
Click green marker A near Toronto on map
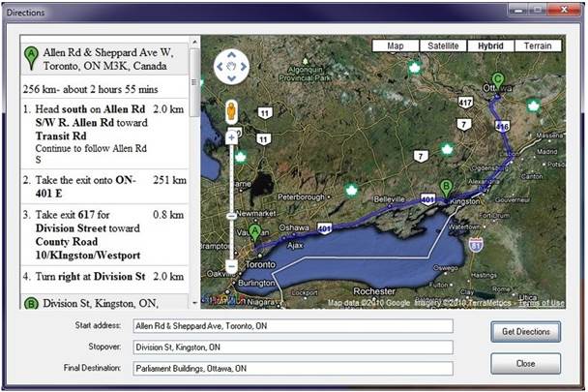[x=254, y=232]
